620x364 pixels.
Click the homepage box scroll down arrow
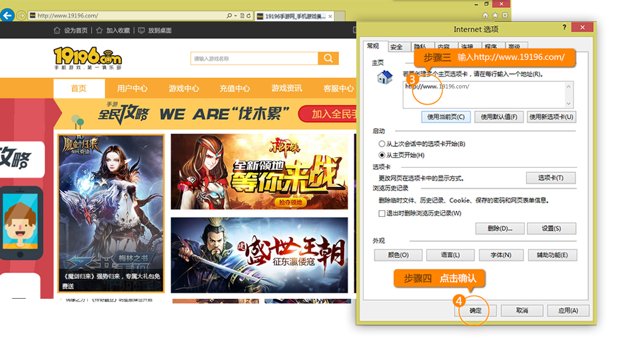click(569, 103)
